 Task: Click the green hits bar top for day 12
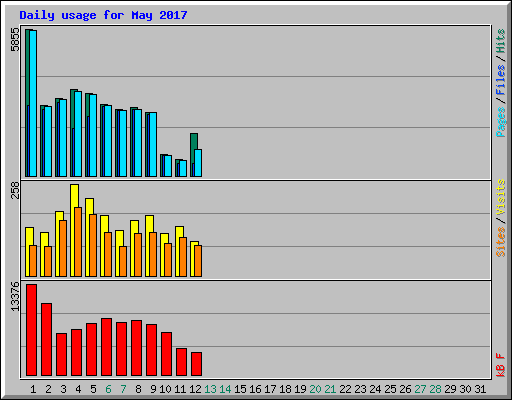[194, 141]
